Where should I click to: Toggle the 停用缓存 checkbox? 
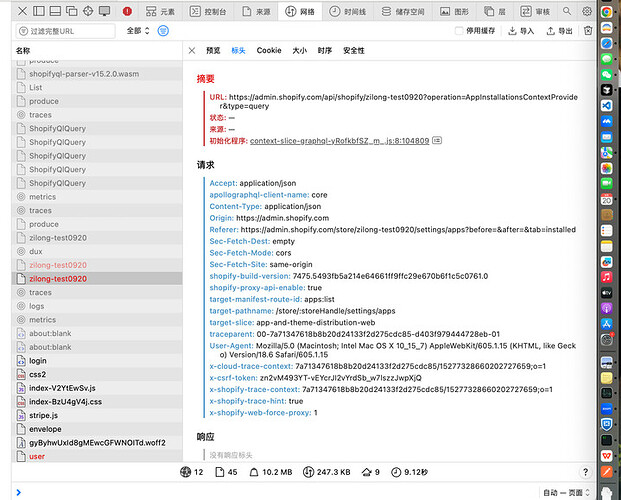[459, 31]
